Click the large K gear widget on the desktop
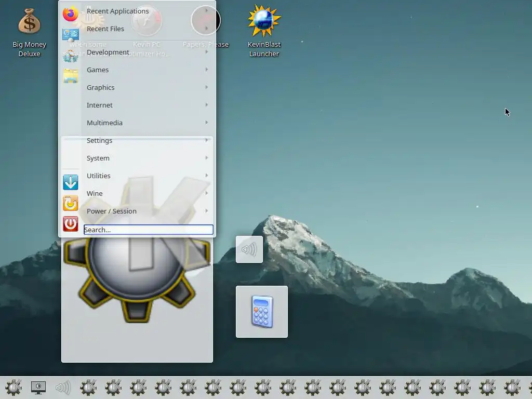 (x=137, y=278)
